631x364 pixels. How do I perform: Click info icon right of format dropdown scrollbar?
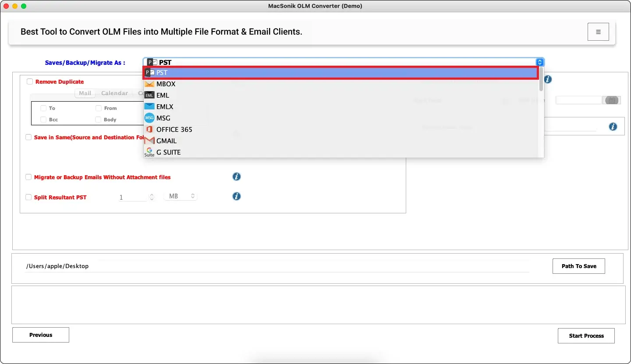pyautogui.click(x=548, y=79)
